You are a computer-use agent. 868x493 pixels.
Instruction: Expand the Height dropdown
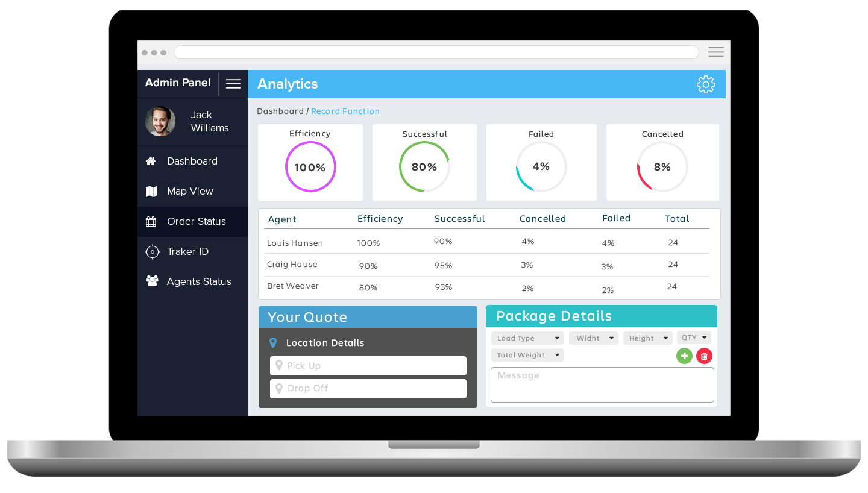(647, 338)
